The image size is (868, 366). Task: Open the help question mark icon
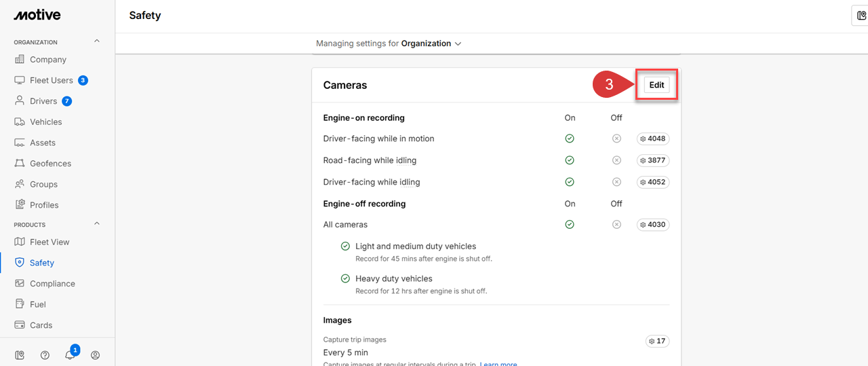(45, 354)
